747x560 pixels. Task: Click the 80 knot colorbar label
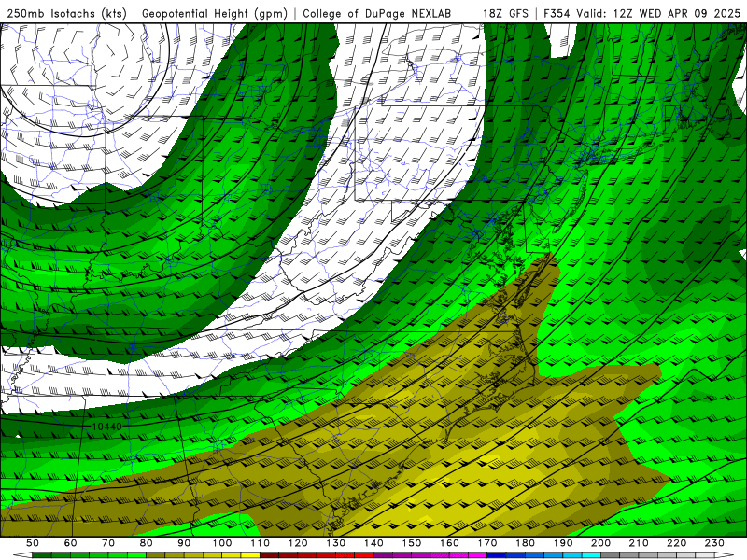tap(147, 543)
